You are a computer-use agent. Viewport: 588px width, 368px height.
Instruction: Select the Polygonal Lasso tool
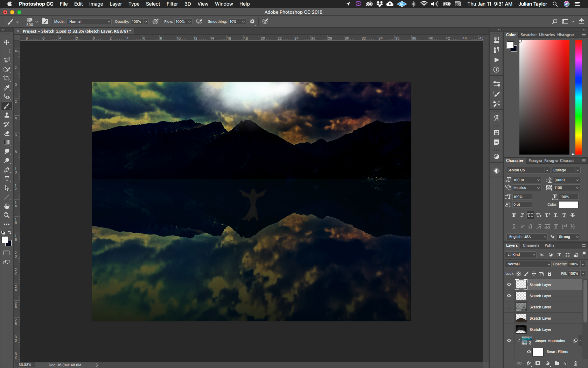coord(7,60)
